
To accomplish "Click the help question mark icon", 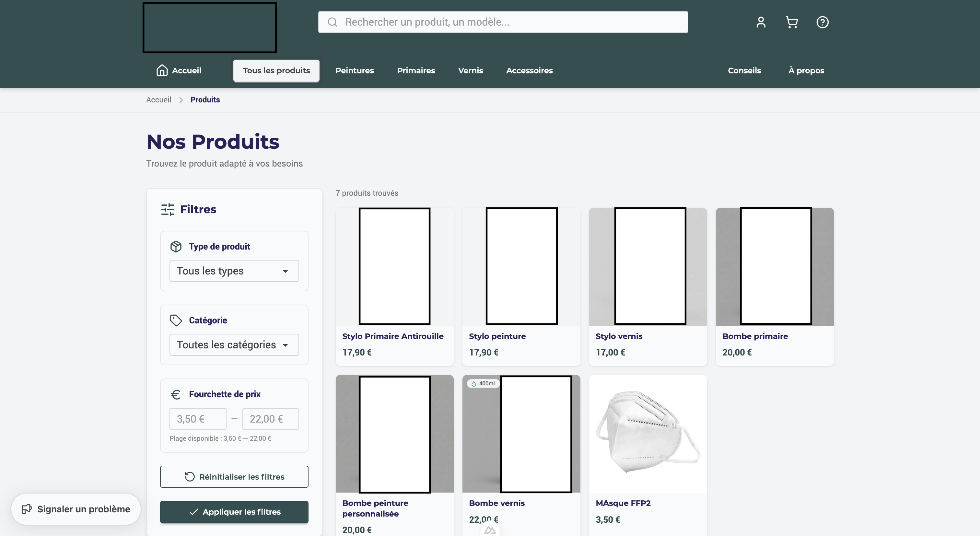I will pyautogui.click(x=822, y=22).
